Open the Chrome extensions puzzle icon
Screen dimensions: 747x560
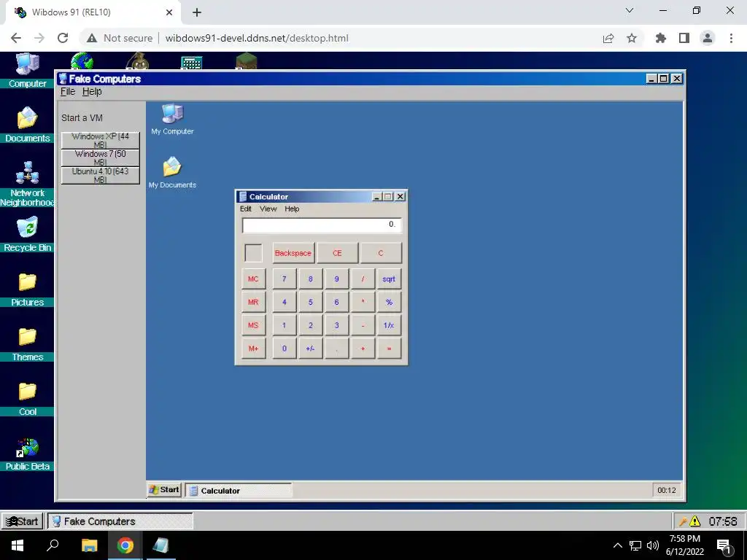pyautogui.click(x=661, y=38)
